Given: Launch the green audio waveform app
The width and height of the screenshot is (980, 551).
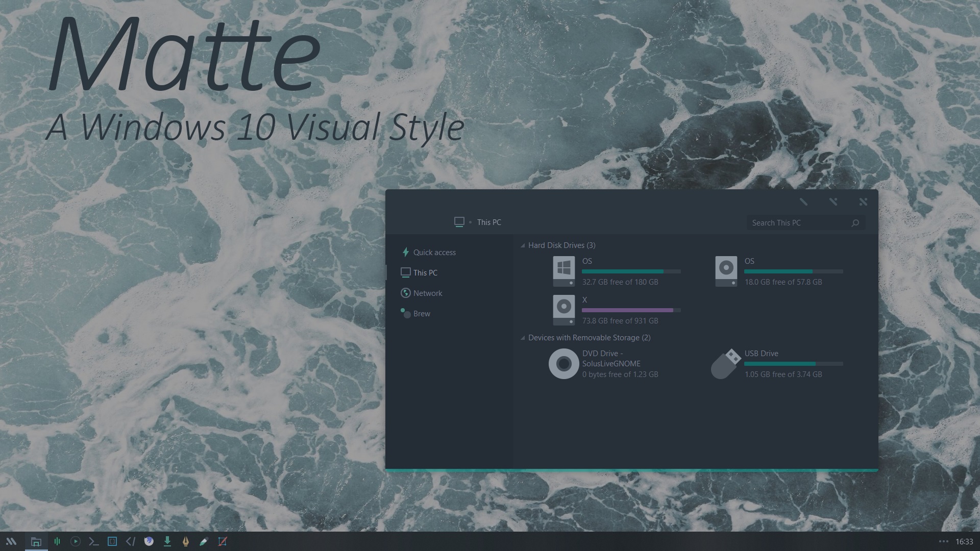Looking at the screenshot, I should 57,541.
